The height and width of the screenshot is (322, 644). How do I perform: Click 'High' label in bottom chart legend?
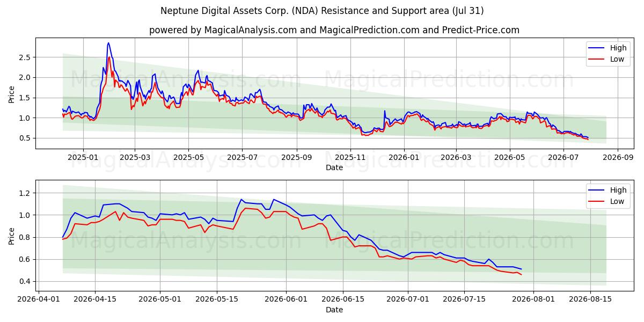click(618, 190)
